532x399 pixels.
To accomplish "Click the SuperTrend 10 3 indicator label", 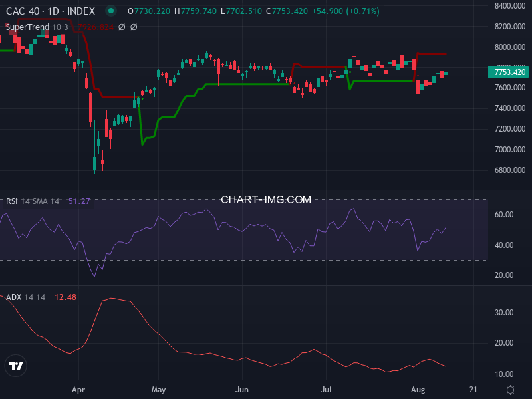I will [x=37, y=27].
